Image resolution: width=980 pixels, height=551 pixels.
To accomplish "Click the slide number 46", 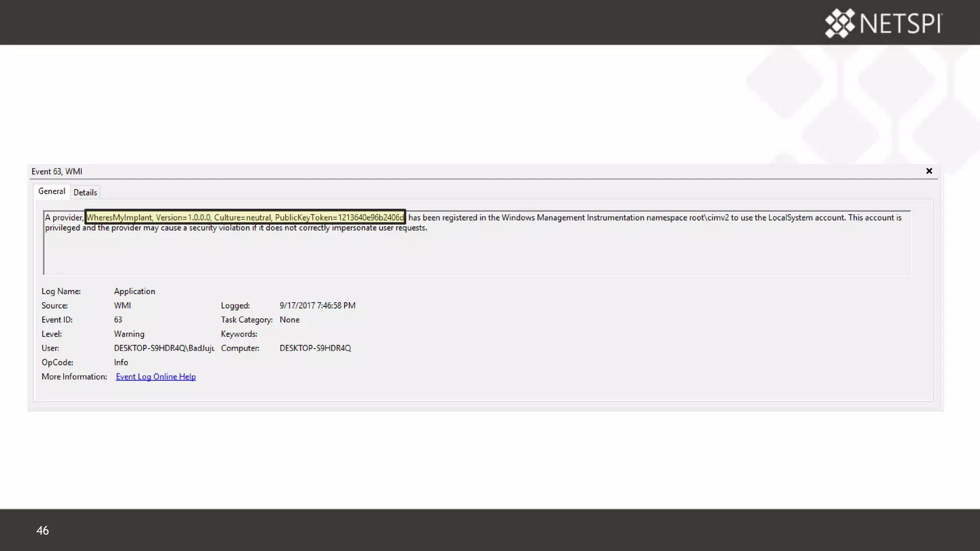I will pos(43,530).
